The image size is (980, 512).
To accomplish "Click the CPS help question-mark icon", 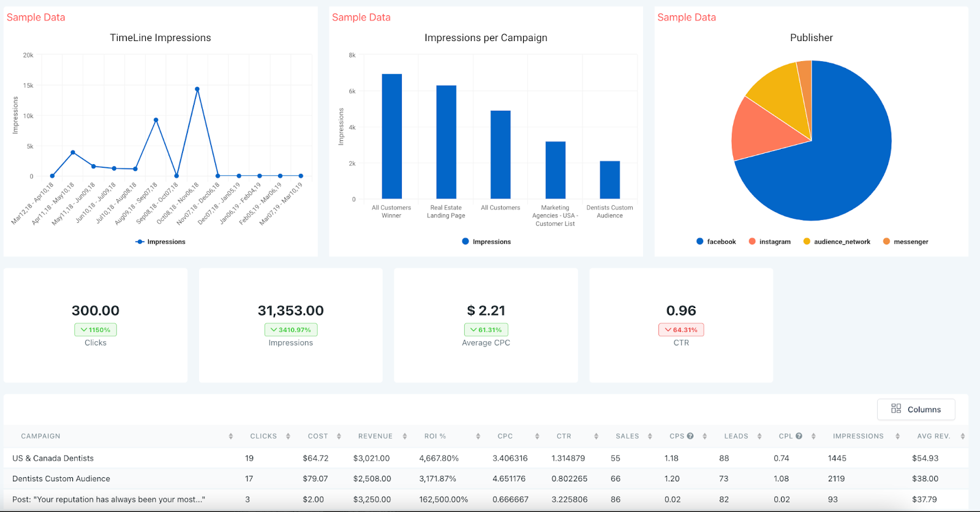I will (690, 436).
